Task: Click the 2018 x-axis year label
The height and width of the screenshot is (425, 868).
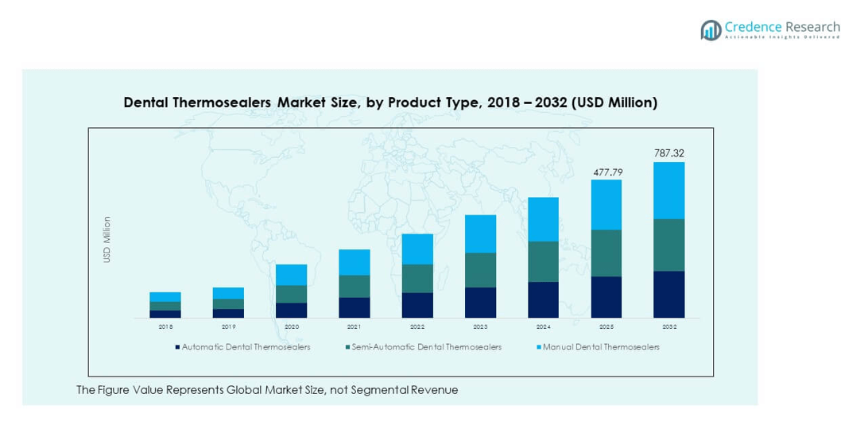Action: pyautogui.click(x=165, y=326)
